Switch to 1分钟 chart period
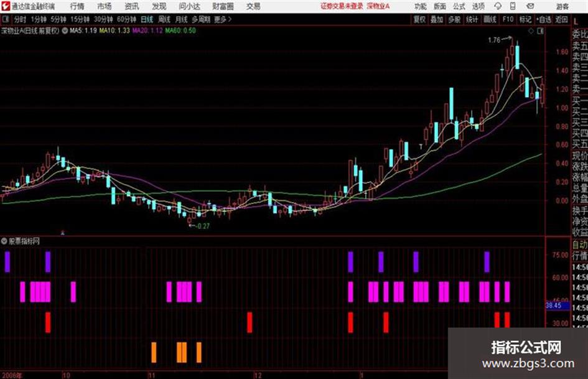The height and width of the screenshot is (379, 588). coord(39,19)
